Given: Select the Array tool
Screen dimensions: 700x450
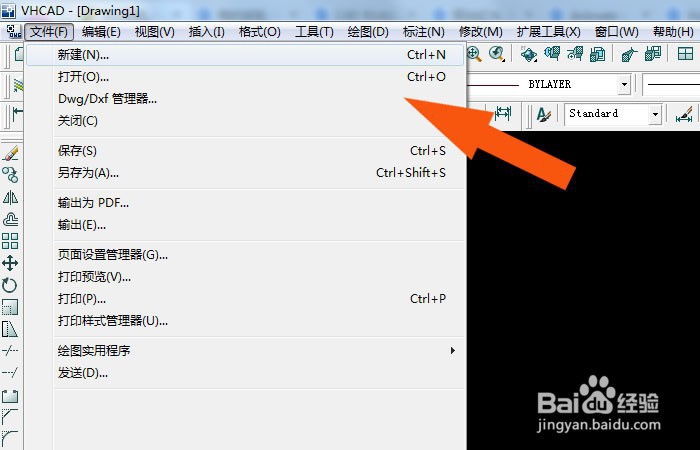Looking at the screenshot, I should 10,241.
